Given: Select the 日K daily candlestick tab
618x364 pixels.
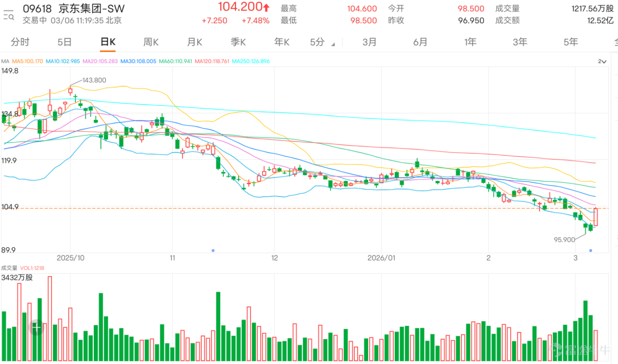Looking at the screenshot, I should tap(108, 42).
